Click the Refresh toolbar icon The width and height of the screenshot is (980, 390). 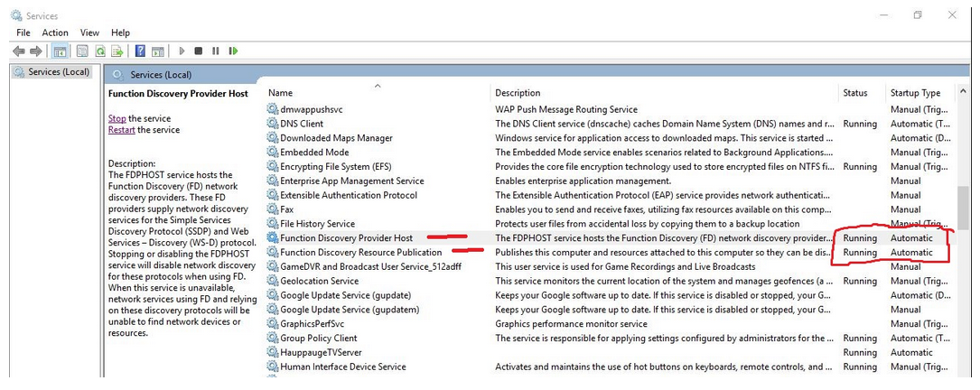[x=99, y=51]
